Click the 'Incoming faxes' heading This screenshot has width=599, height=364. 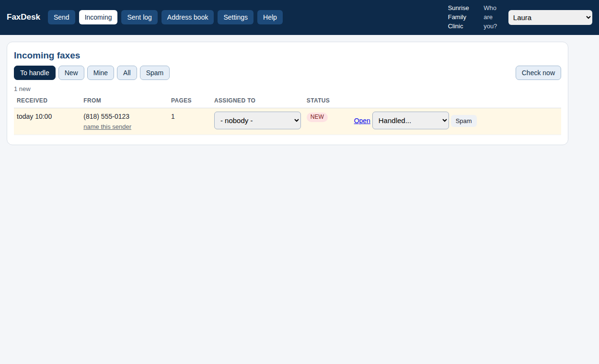tap(47, 56)
